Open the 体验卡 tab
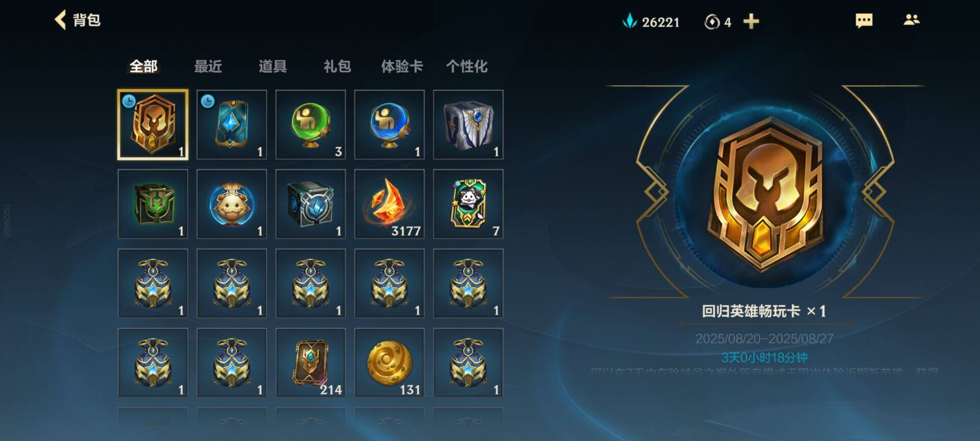980x441 pixels. pos(402,66)
